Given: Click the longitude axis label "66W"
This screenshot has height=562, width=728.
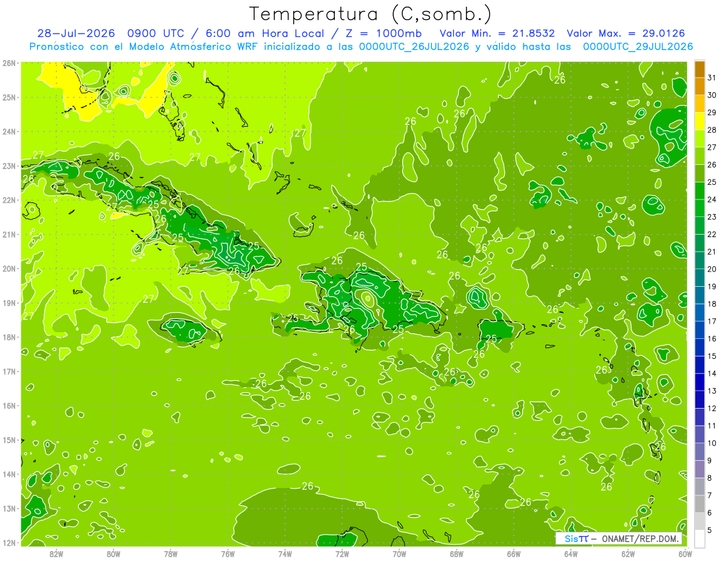Looking at the screenshot, I should click(514, 553).
